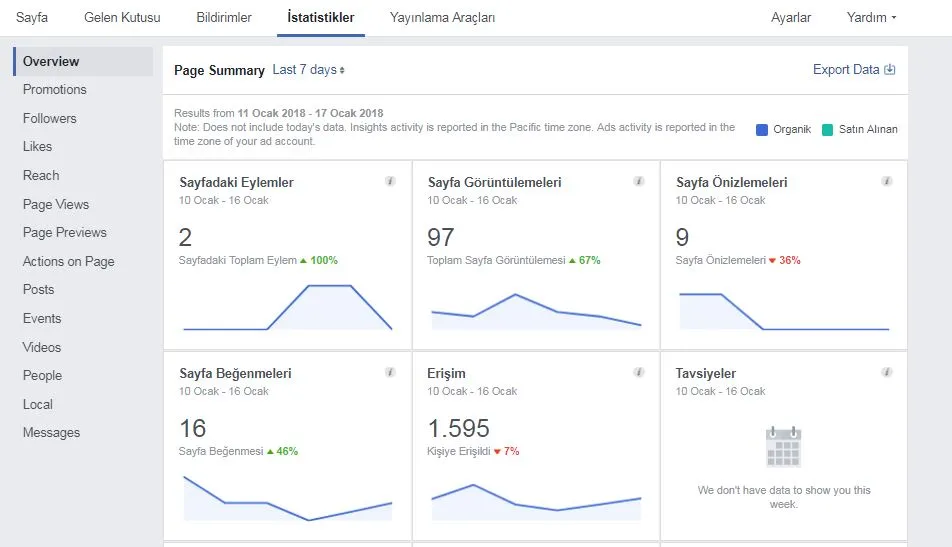This screenshot has width=952, height=547.
Task: Click info icon on Sayfa Beğenmeleri card
Action: point(390,372)
